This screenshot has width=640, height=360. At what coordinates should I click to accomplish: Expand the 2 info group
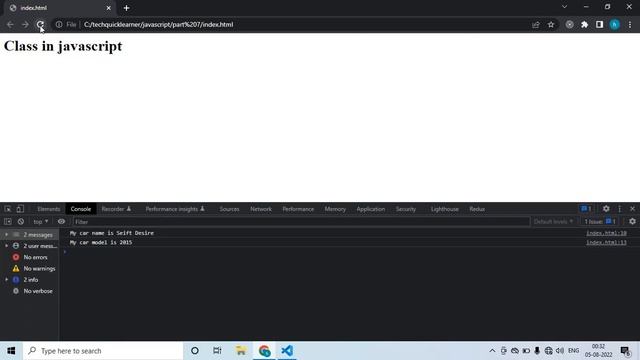7,280
